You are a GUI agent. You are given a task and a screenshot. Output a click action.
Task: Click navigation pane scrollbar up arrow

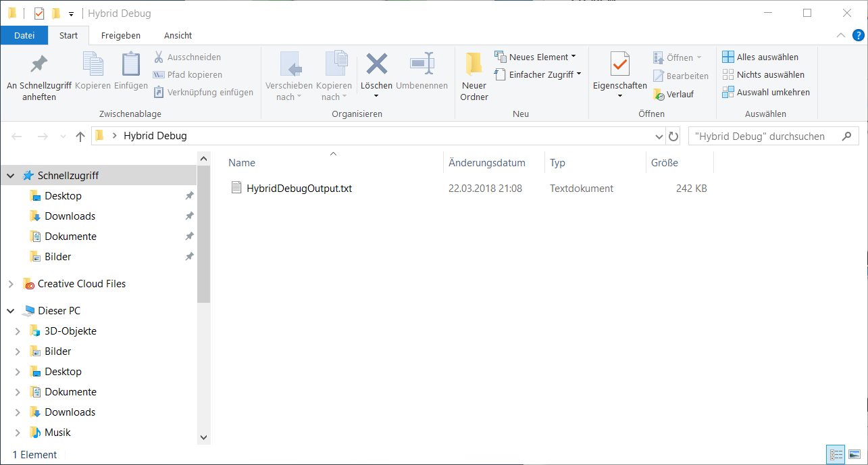click(x=204, y=157)
